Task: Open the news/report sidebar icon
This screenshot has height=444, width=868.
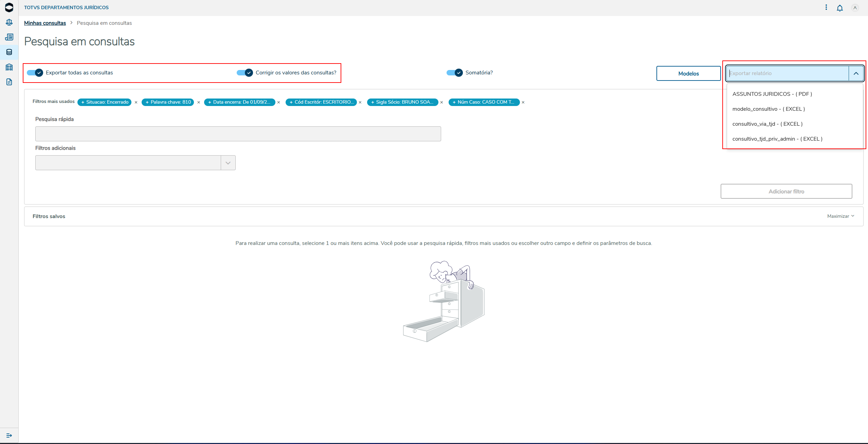Action: coord(9,37)
